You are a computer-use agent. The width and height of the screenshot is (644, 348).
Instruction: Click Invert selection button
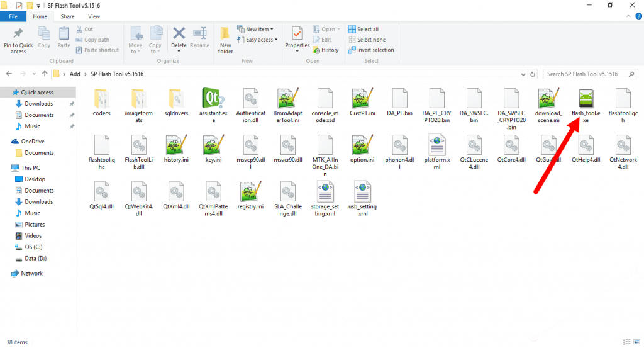pos(371,50)
